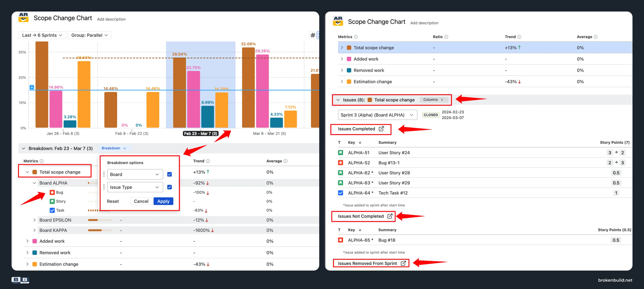Click the Story issue type icon under Board ALPHA

click(52, 201)
